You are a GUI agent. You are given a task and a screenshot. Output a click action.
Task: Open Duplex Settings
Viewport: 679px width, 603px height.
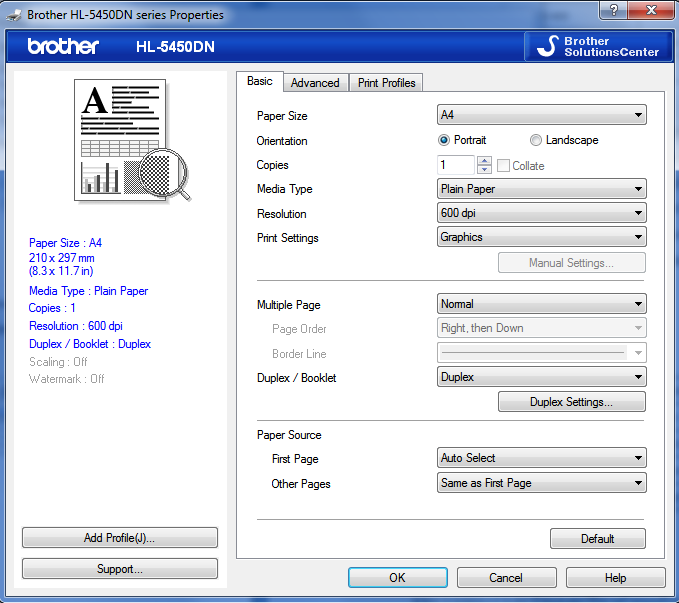pyautogui.click(x=572, y=402)
